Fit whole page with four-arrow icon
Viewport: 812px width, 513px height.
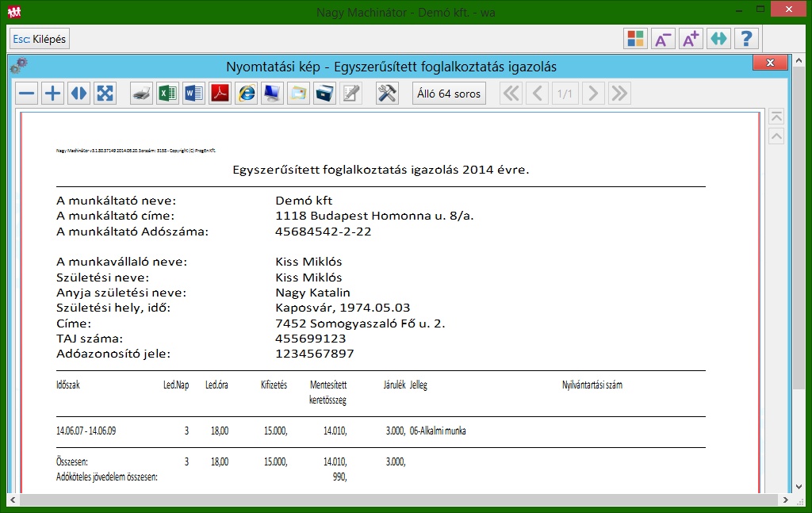point(105,94)
